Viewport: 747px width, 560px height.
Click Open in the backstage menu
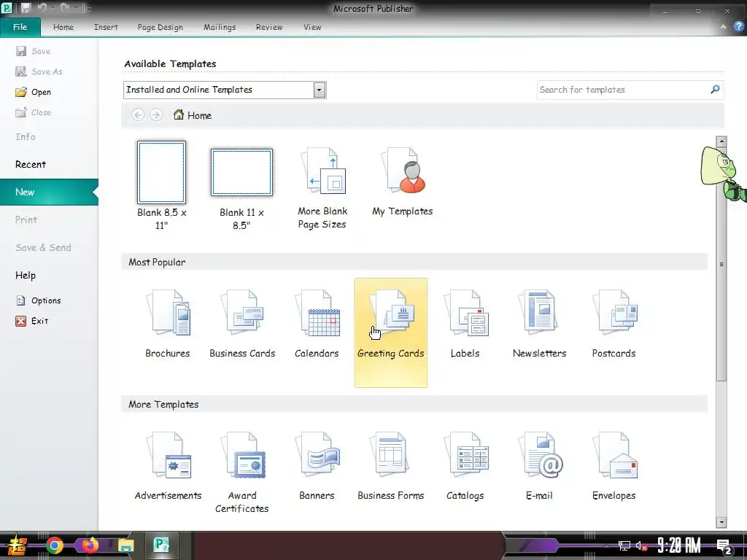point(34,92)
